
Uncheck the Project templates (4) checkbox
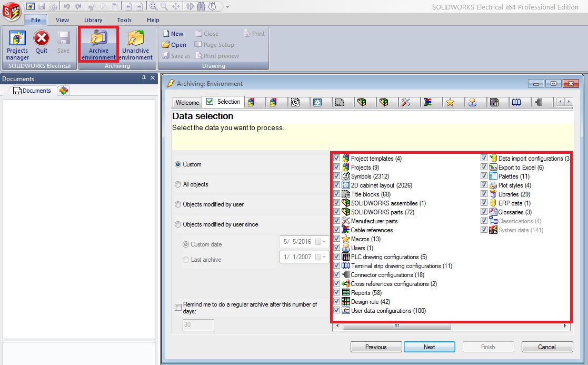(336, 158)
